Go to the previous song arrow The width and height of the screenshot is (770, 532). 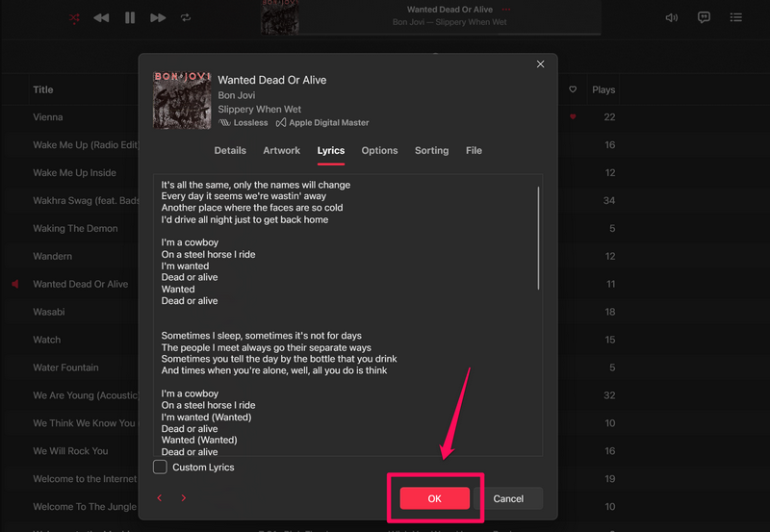coord(160,498)
